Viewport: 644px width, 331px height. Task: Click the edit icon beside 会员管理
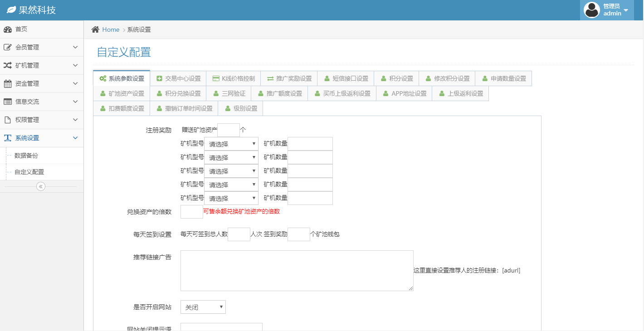pyautogui.click(x=8, y=47)
